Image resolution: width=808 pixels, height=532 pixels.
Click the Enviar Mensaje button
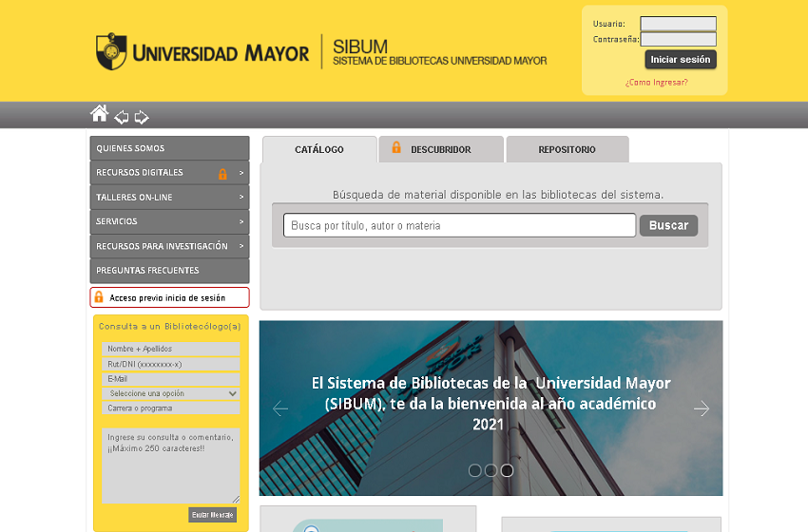tap(212, 515)
